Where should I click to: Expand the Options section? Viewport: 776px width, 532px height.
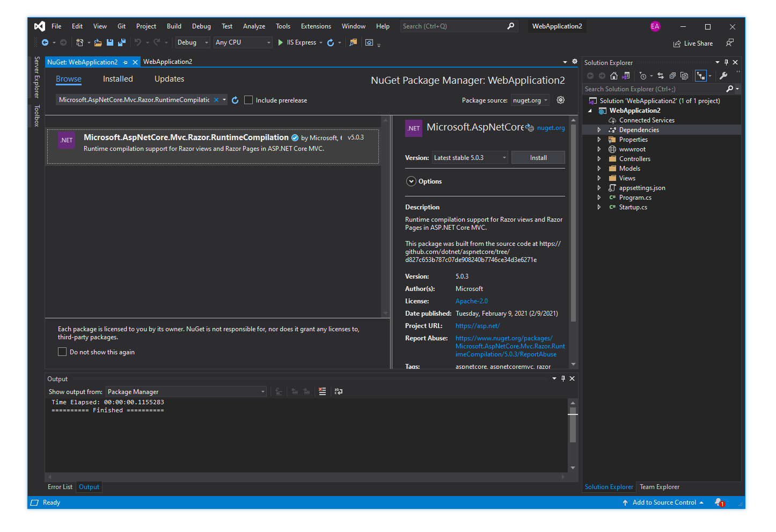click(x=411, y=181)
